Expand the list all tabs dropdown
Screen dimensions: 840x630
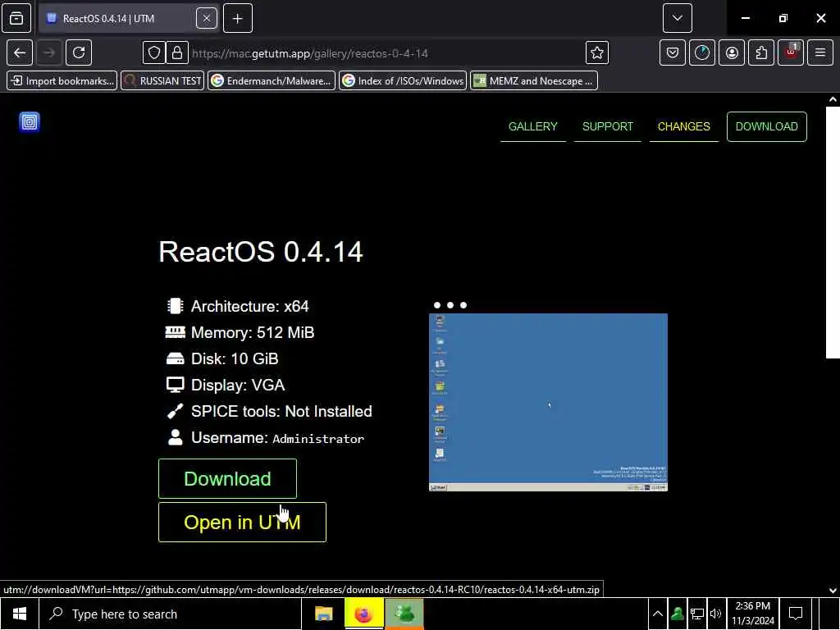tap(677, 18)
